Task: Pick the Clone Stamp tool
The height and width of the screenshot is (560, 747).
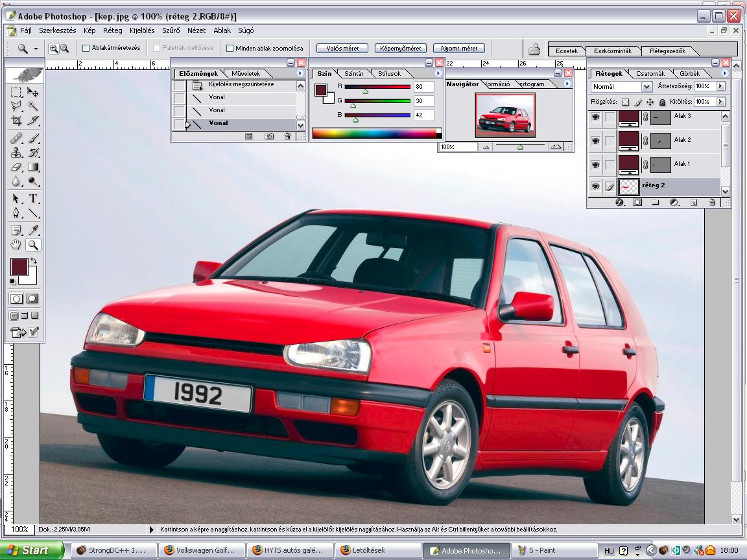Action: coord(16,153)
